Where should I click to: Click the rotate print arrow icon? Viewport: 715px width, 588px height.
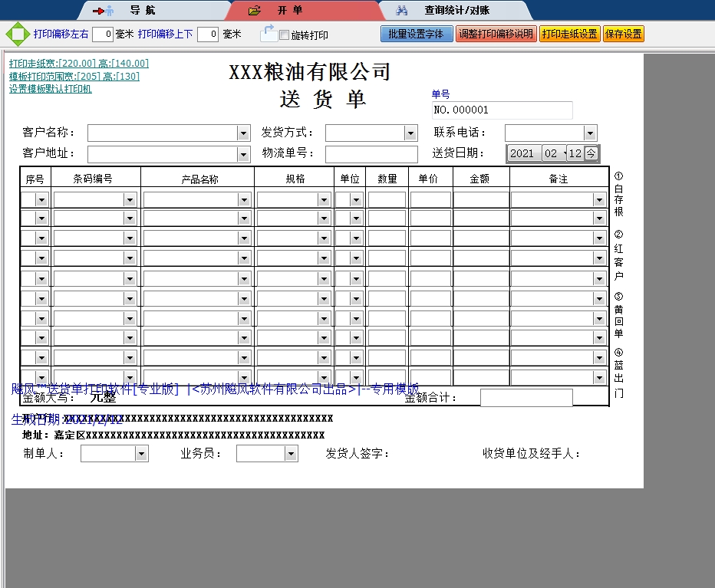coord(268,33)
